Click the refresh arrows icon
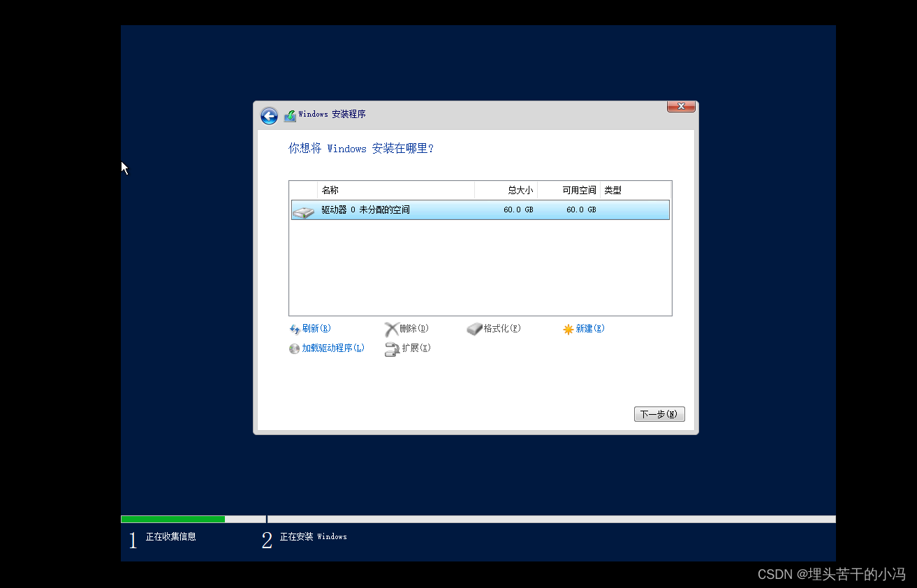This screenshot has width=917, height=588. coord(295,329)
